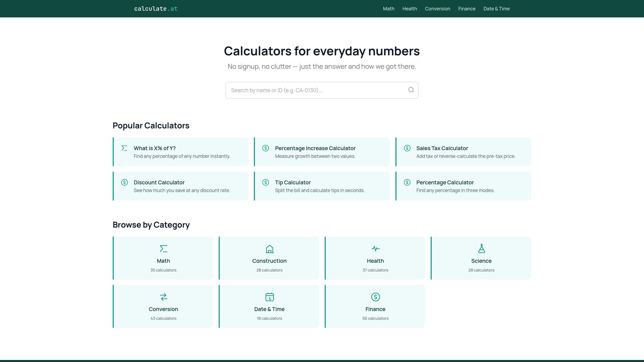The width and height of the screenshot is (644, 362).
Task: Click '35 calculators' text
Action: 164,270
